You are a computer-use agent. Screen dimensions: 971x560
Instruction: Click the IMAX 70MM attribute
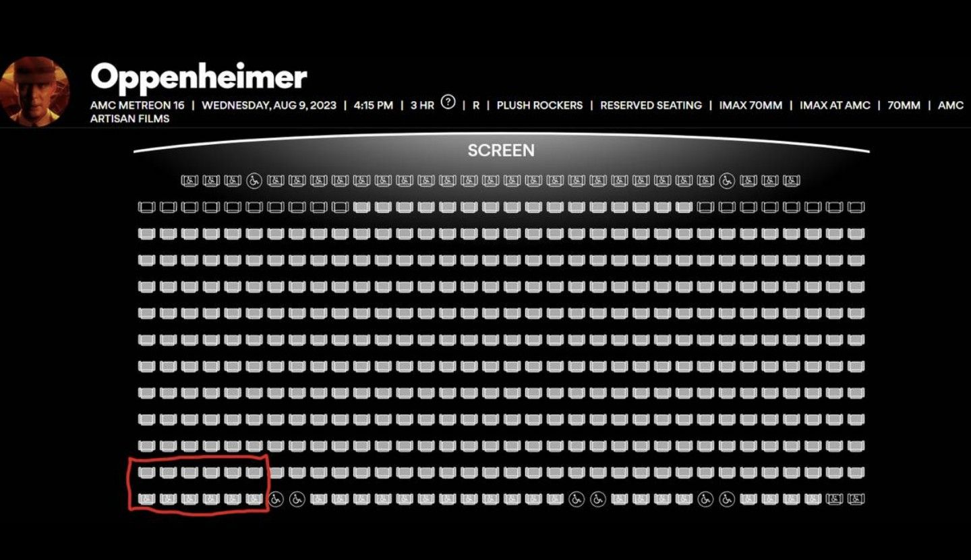pyautogui.click(x=751, y=105)
